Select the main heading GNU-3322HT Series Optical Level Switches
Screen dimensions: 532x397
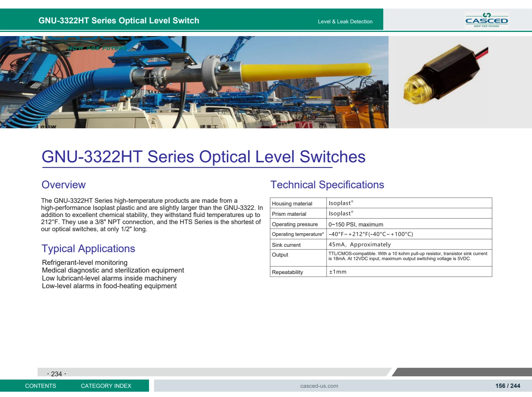point(203,157)
